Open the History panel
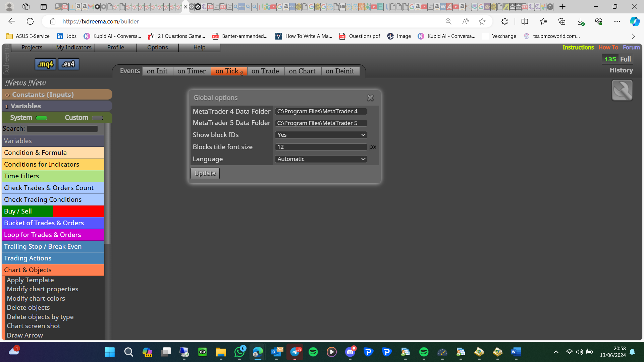Image resolution: width=644 pixels, height=362 pixels. point(621,70)
